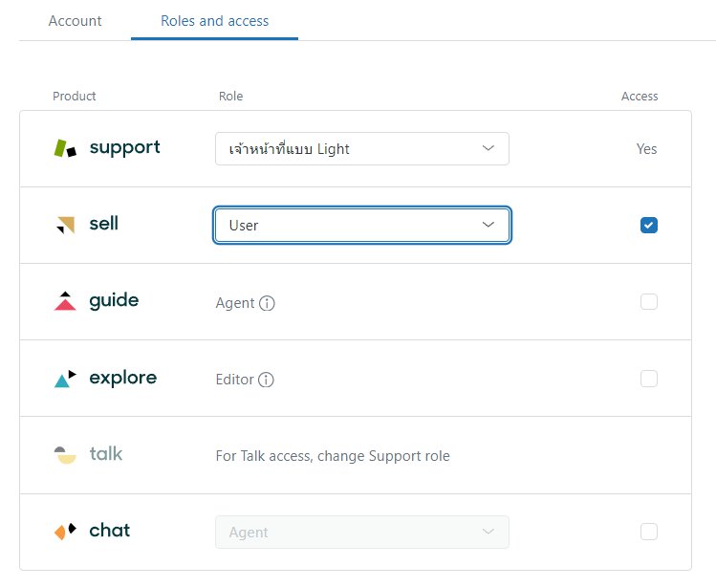
Task: Click 'For Talk access, change Support role' text
Action: 333,456
